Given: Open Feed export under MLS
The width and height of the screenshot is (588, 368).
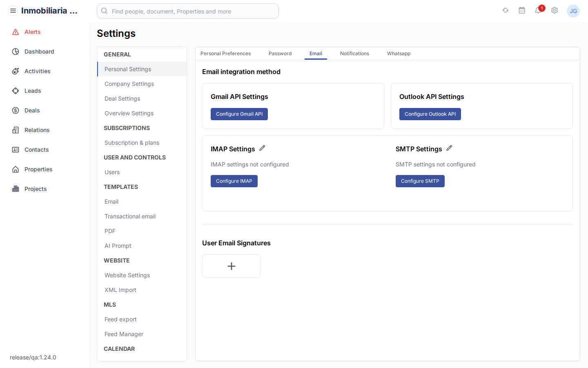Looking at the screenshot, I should (142, 319).
